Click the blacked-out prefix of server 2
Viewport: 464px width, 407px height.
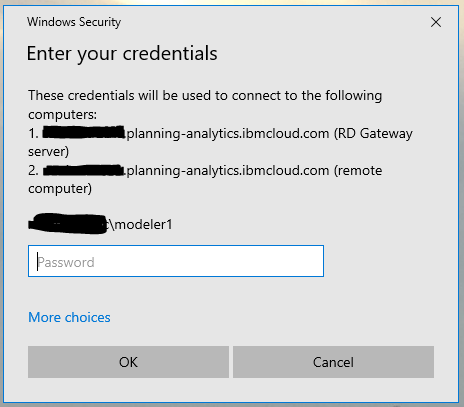(x=84, y=170)
